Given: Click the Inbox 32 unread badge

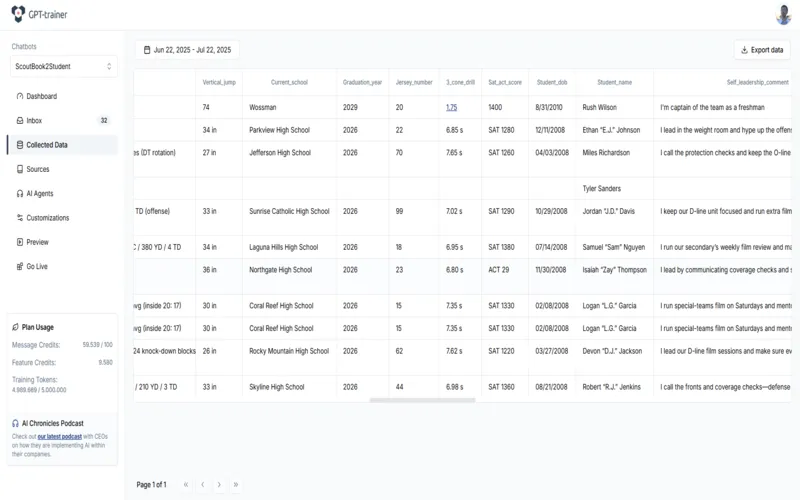Looking at the screenshot, I should pos(104,120).
